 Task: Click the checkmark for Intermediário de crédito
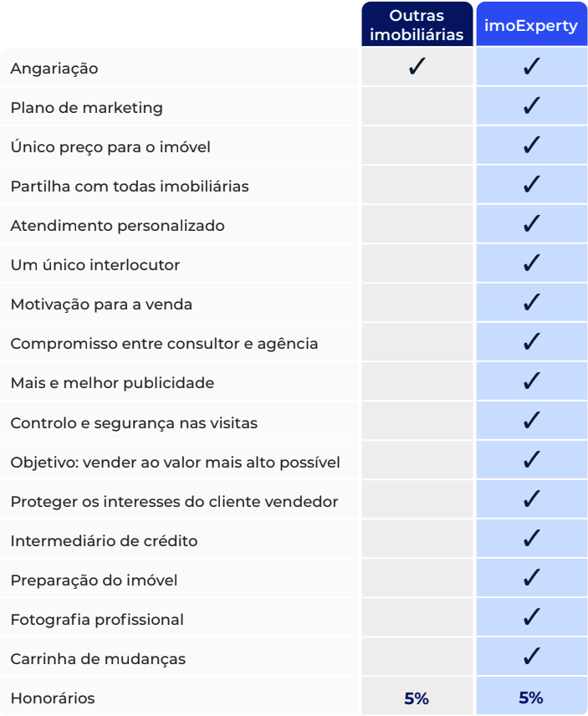click(x=531, y=540)
